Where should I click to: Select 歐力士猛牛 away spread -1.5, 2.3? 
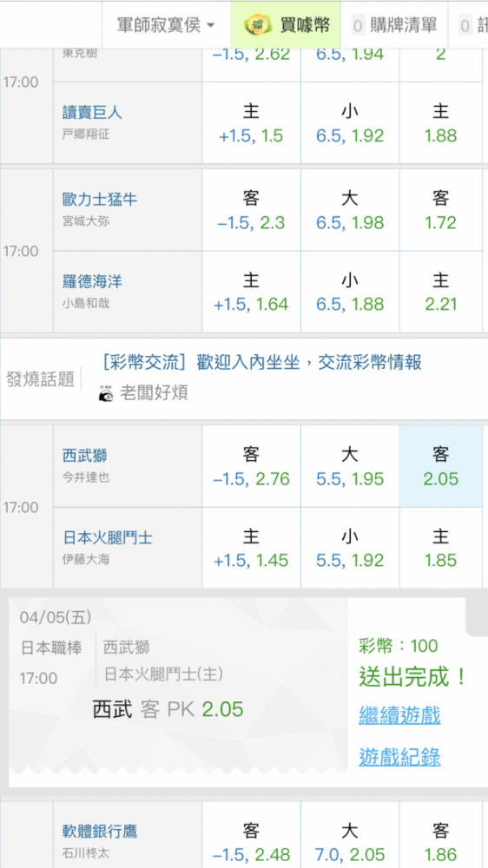[x=252, y=210]
